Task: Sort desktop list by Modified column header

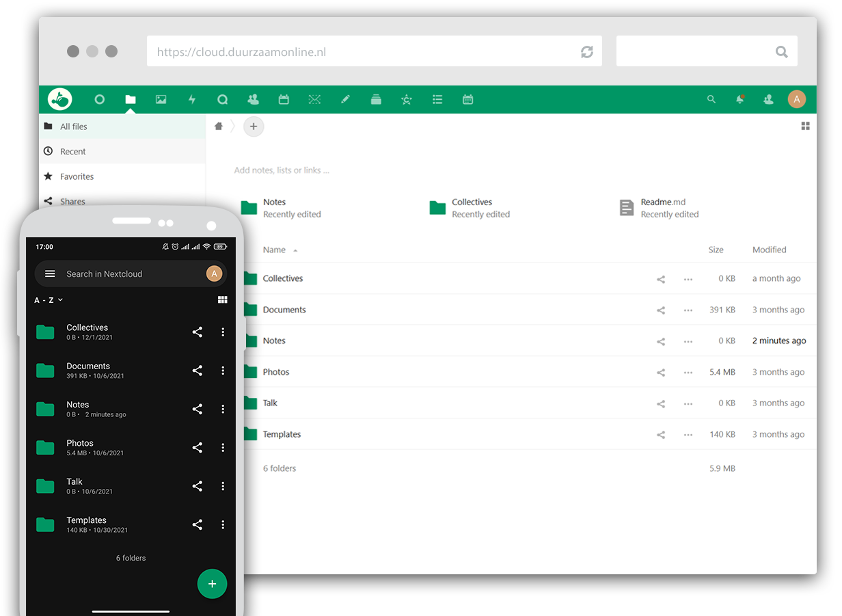Action: (770, 250)
